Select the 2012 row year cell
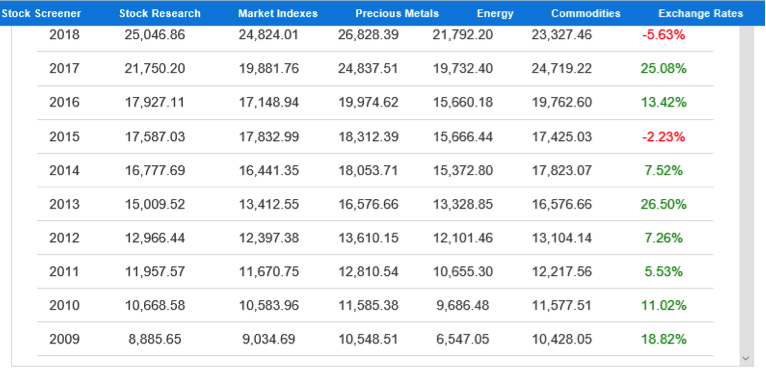The width and height of the screenshot is (766, 372). click(x=64, y=238)
